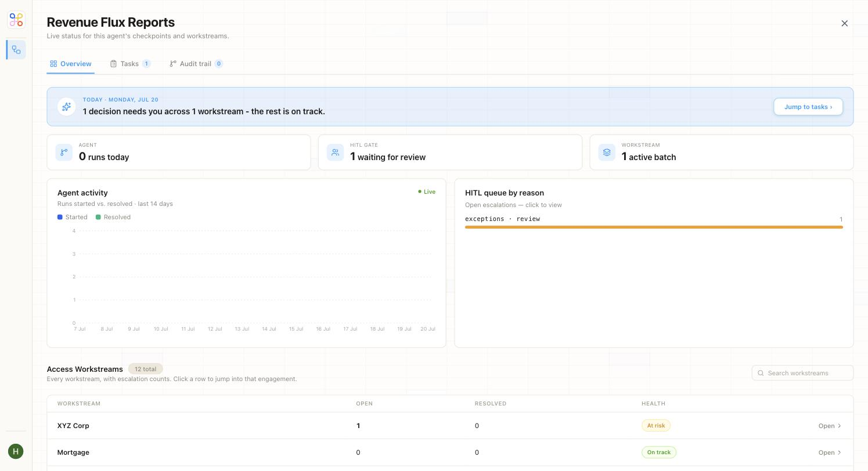Image resolution: width=868 pixels, height=471 pixels.
Task: Switch to the Tasks tab
Action: tap(130, 64)
